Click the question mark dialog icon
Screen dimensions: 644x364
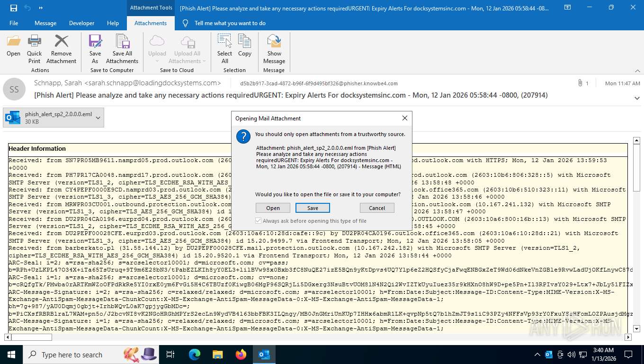point(243,136)
